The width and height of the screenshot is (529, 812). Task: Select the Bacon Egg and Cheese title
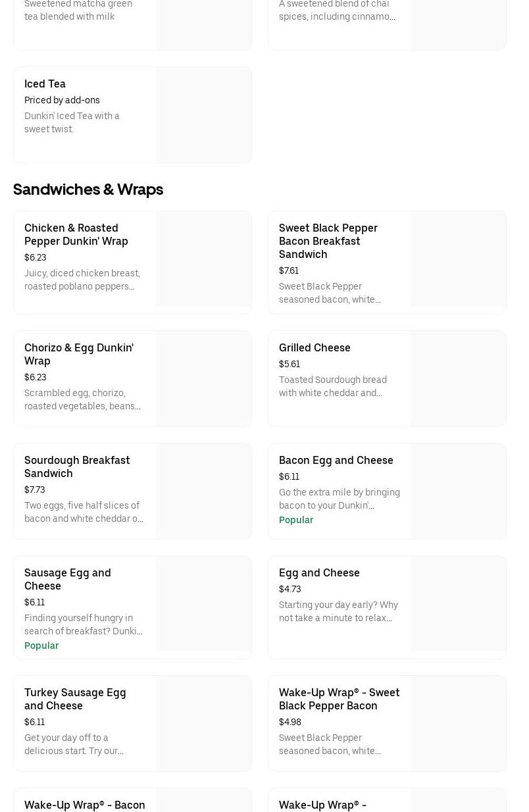[336, 460]
